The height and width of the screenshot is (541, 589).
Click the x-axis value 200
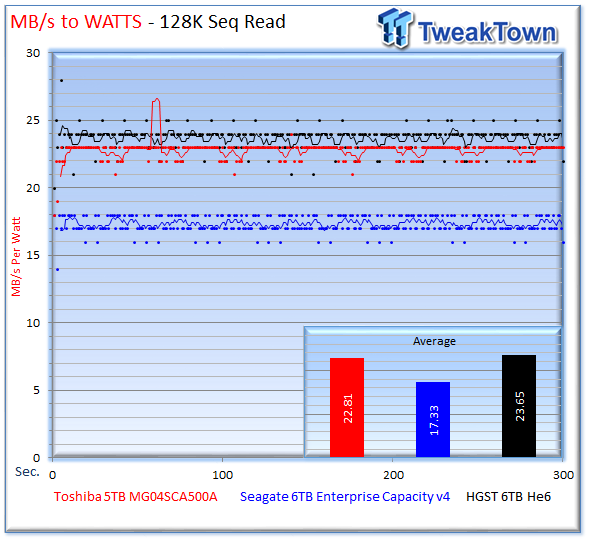pos(393,475)
